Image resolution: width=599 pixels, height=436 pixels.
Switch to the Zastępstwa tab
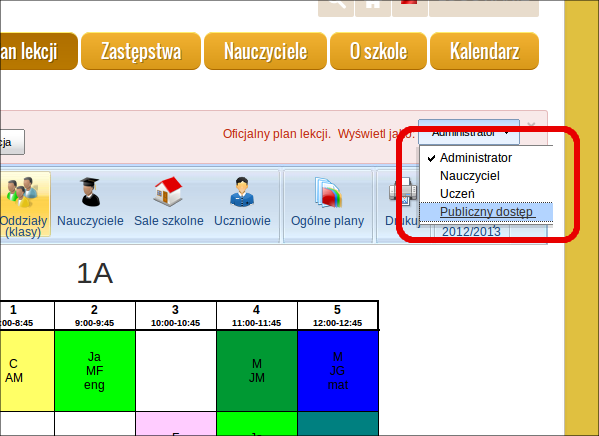pos(141,51)
